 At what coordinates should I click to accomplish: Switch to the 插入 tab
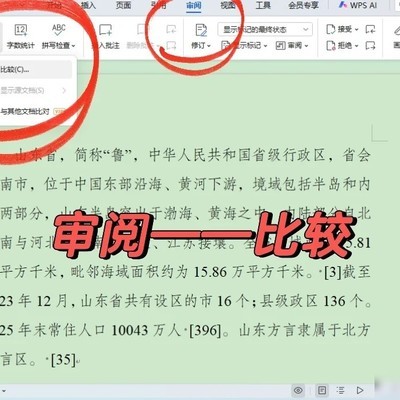[89, 5]
